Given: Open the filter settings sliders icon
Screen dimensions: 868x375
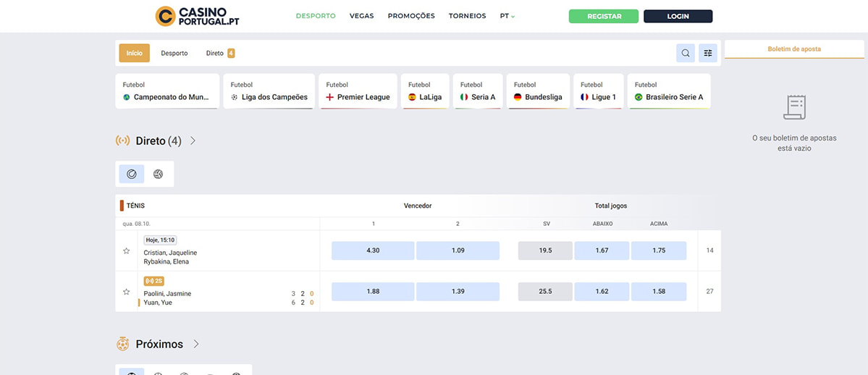Looking at the screenshot, I should [707, 53].
